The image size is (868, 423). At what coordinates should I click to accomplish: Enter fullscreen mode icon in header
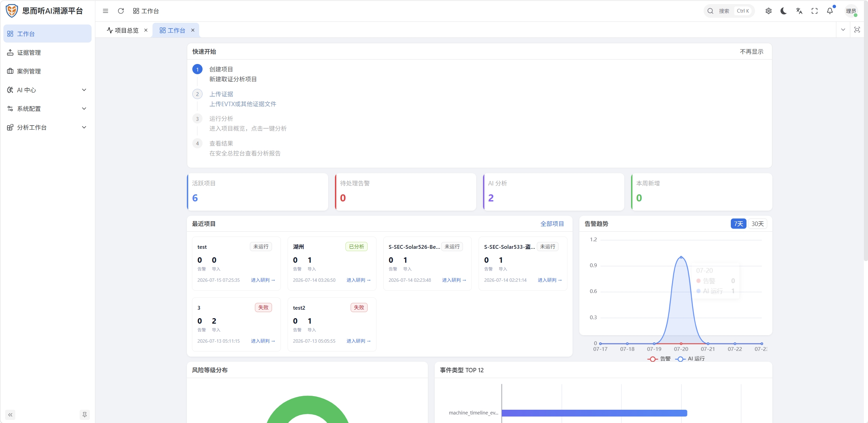point(815,11)
